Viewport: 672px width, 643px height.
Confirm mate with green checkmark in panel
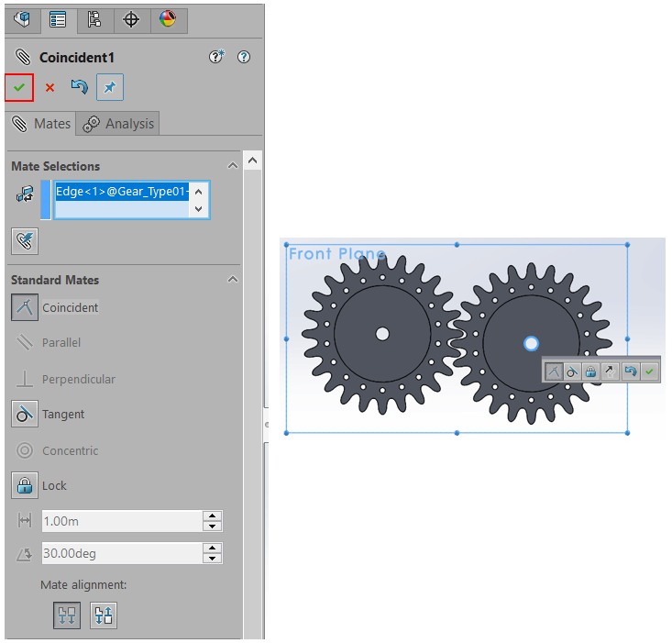(19, 87)
